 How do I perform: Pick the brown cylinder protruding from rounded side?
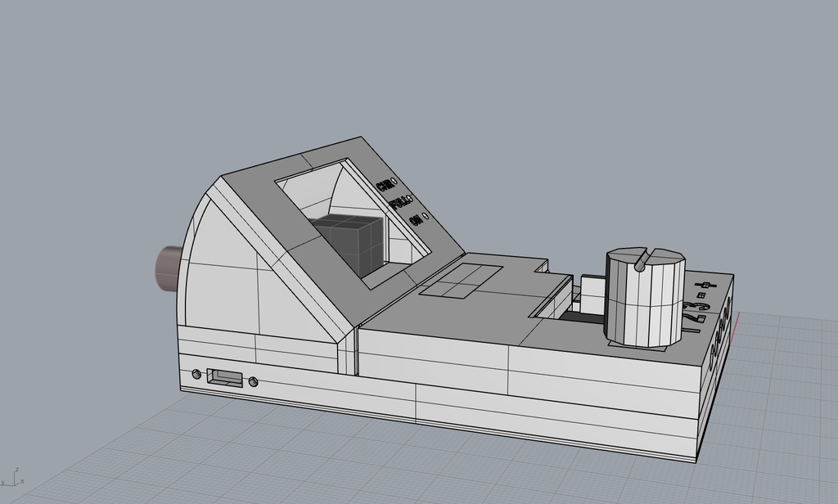click(169, 268)
